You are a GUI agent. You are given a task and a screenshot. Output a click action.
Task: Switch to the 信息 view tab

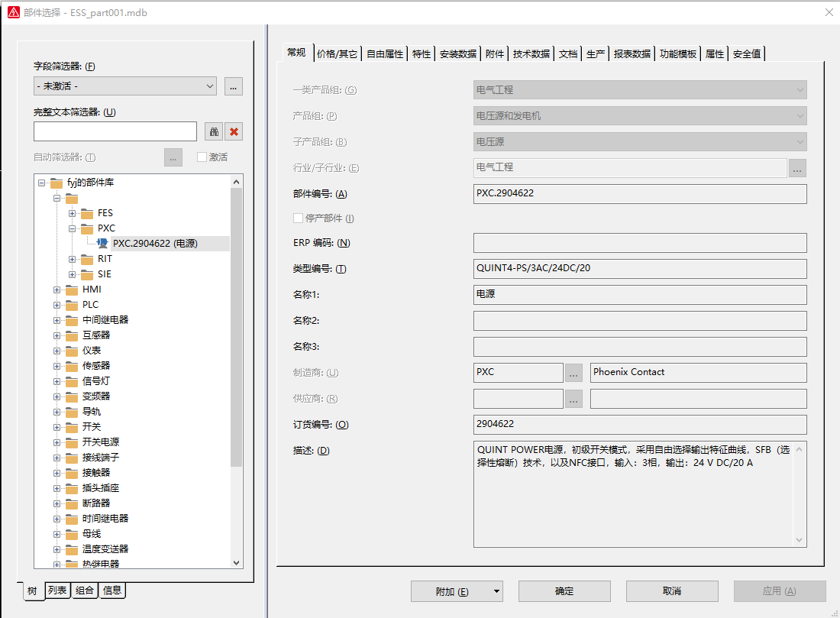click(x=112, y=590)
